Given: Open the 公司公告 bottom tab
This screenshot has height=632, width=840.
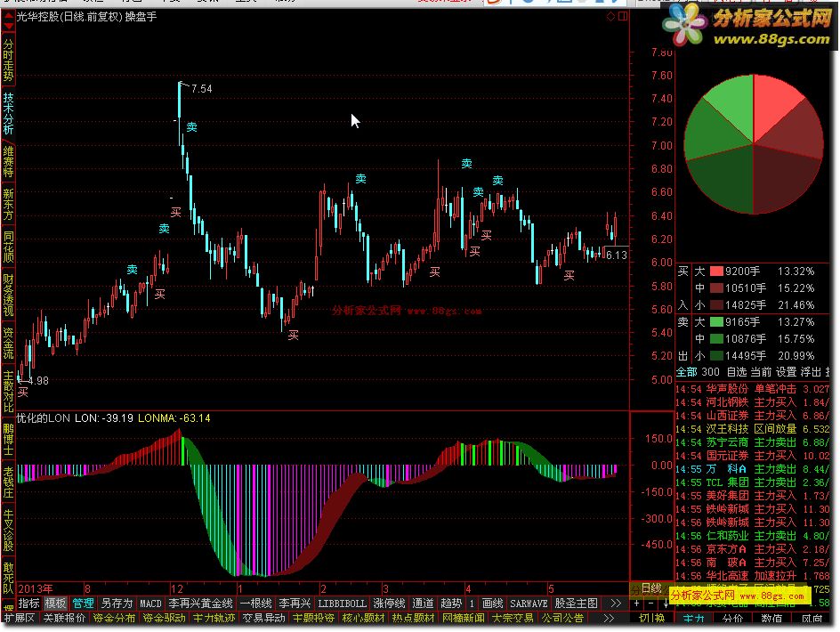Looking at the screenshot, I should 562,618.
